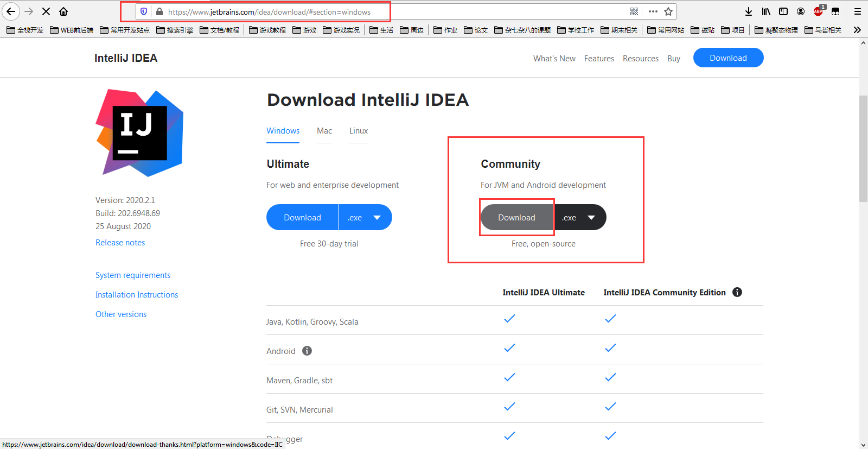Open the 常用网站 bookmark folder
This screenshot has height=449, width=868.
tap(666, 30)
